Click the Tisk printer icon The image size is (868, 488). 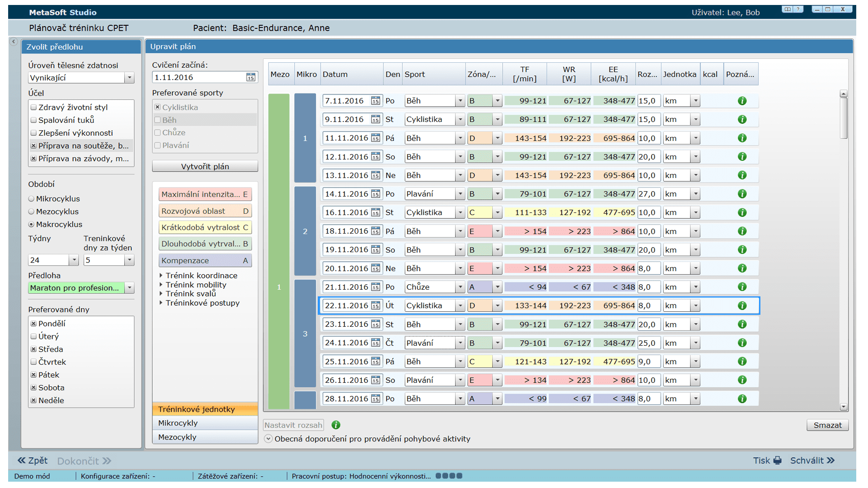[778, 460]
